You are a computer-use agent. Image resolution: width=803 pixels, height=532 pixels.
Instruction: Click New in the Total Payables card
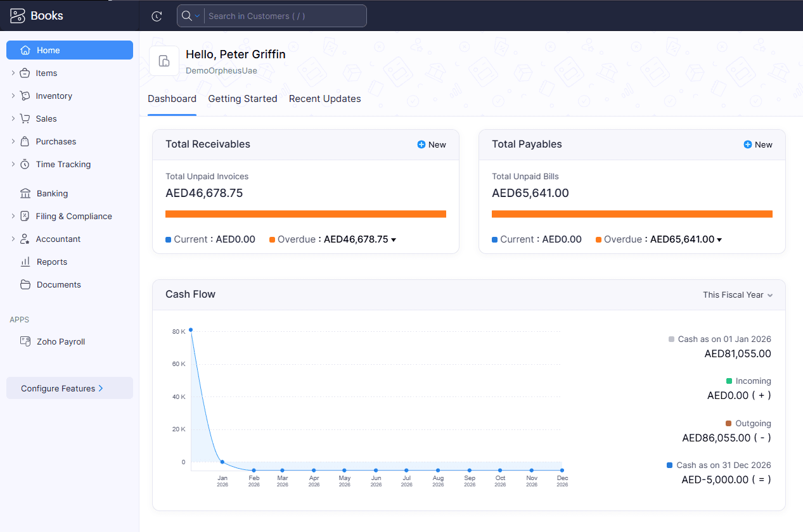coord(757,144)
